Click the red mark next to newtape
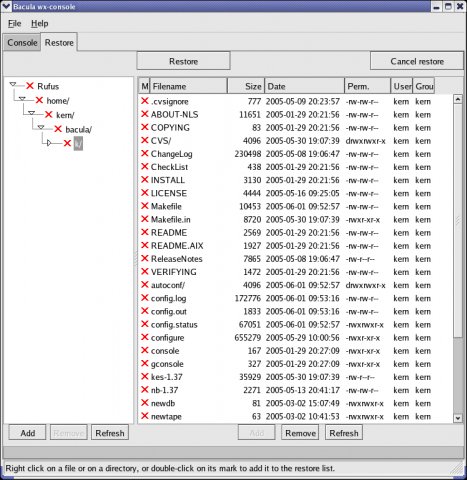Image resolution: width=467 pixels, height=480 pixels. [145, 416]
